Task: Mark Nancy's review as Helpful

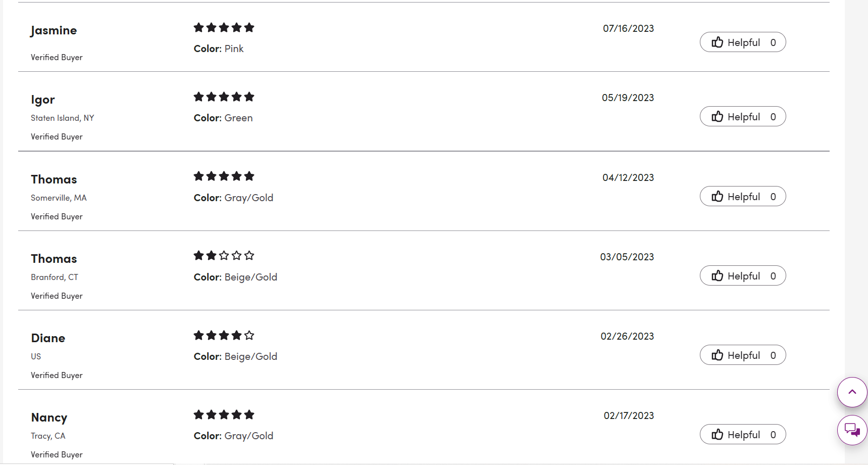Action: tap(742, 435)
